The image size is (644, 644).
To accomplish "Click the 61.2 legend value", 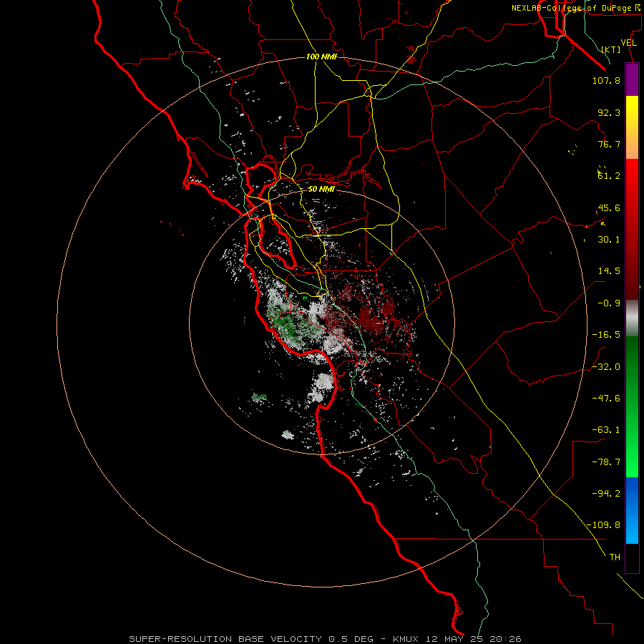I will click(609, 176).
